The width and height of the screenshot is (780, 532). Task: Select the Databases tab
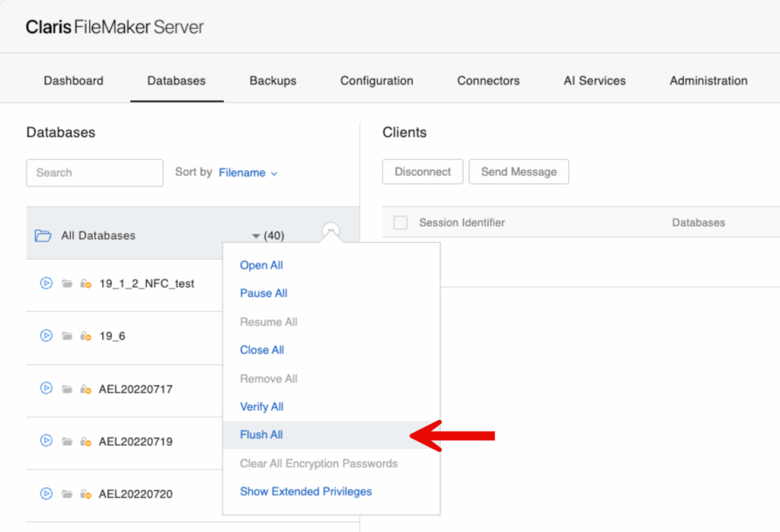[x=177, y=81]
